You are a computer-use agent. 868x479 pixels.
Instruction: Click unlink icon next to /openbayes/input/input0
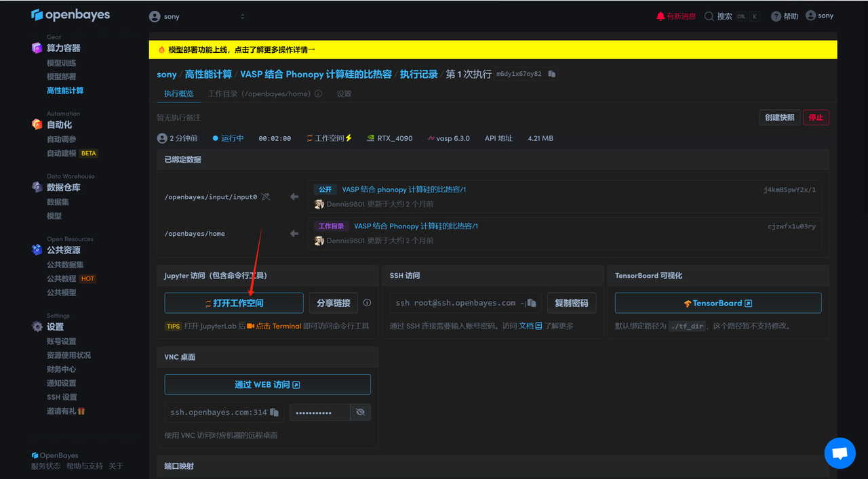pos(266,197)
